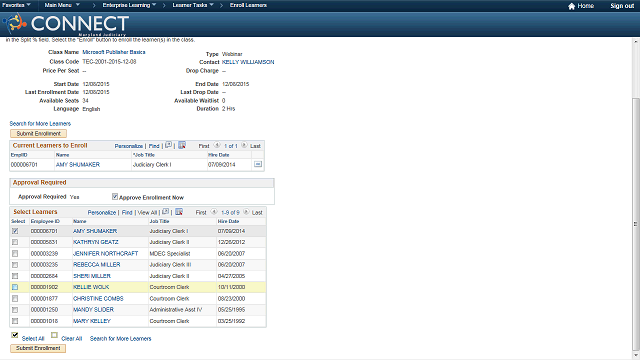The height and width of the screenshot is (360, 640).
Task: Download Current Learners grid to spreadsheet icon
Action: click(182, 145)
